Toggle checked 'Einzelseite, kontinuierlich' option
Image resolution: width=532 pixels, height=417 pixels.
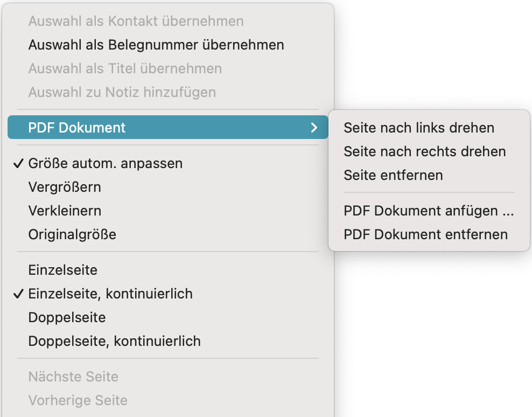[x=110, y=294]
